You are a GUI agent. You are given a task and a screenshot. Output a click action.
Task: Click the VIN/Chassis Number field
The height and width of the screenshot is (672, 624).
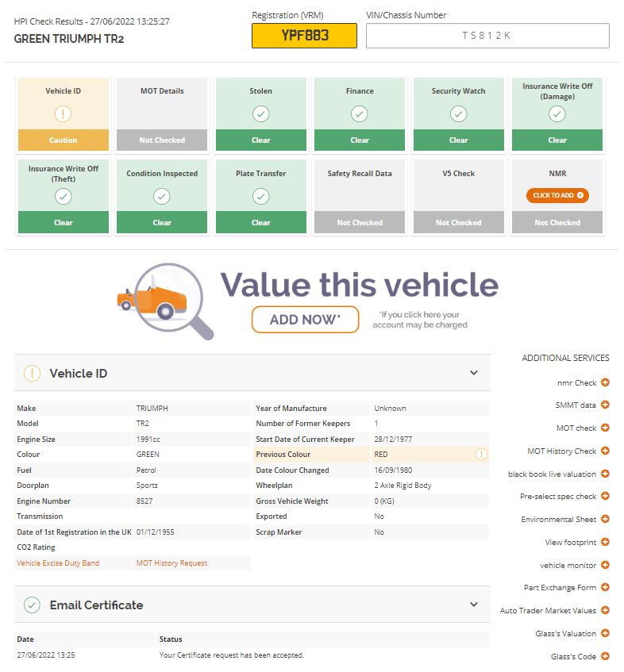[487, 36]
